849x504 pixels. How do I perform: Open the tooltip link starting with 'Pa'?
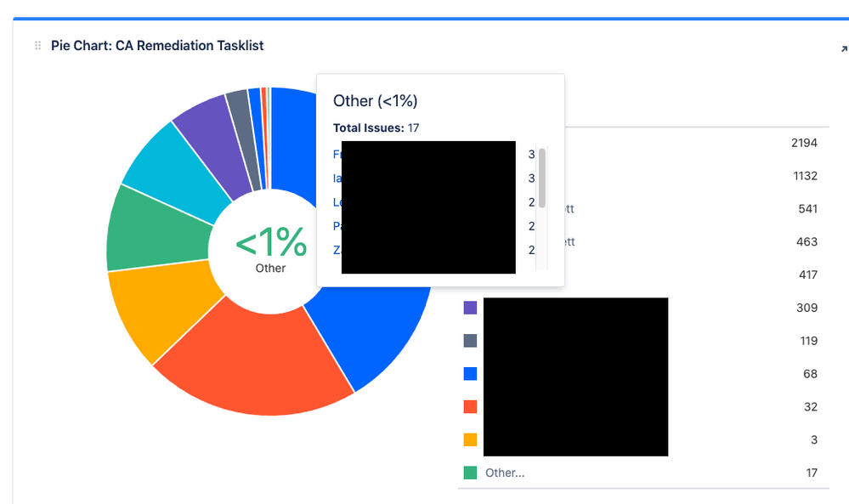[x=337, y=225]
